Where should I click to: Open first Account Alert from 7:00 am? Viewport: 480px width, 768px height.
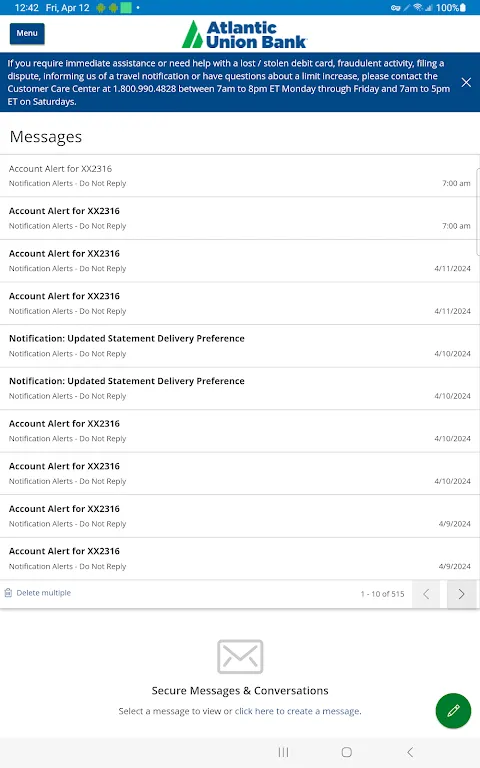(x=240, y=176)
